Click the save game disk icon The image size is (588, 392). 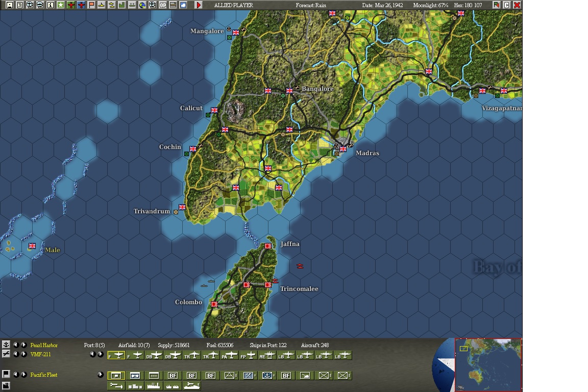click(9, 5)
